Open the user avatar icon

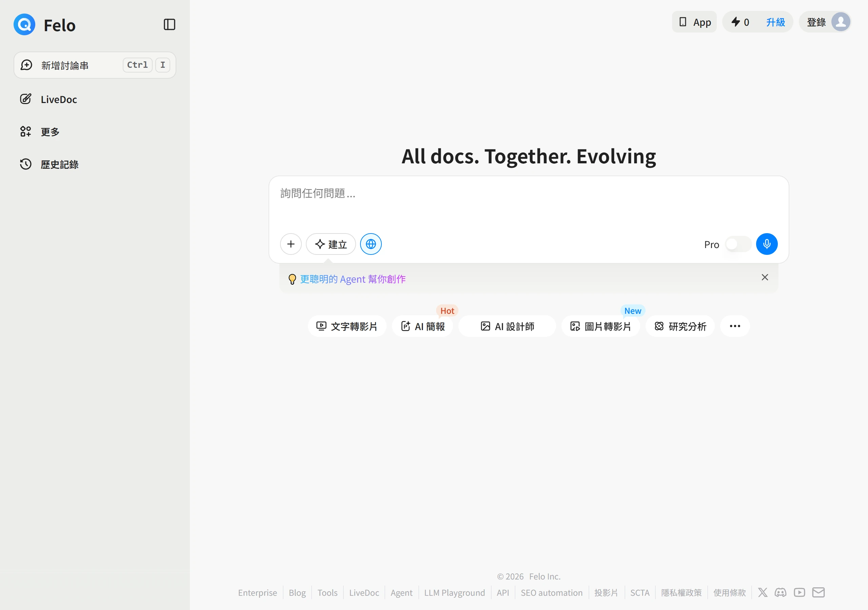point(841,22)
